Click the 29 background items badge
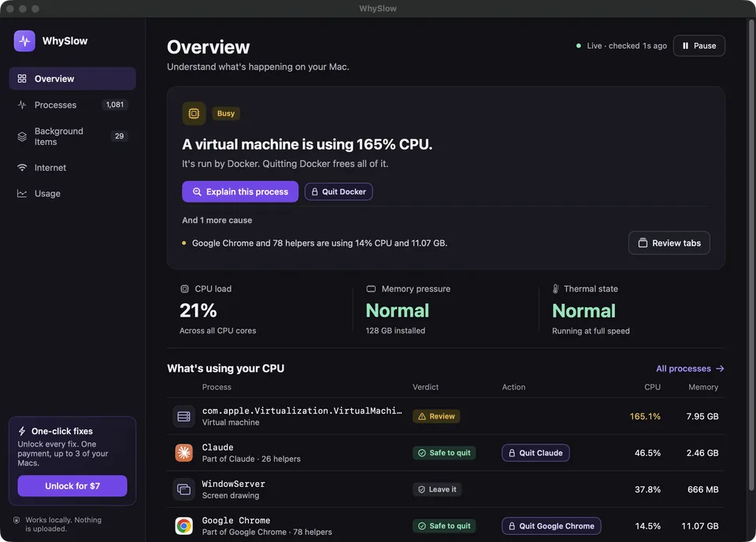This screenshot has height=542, width=756. pyautogui.click(x=119, y=136)
